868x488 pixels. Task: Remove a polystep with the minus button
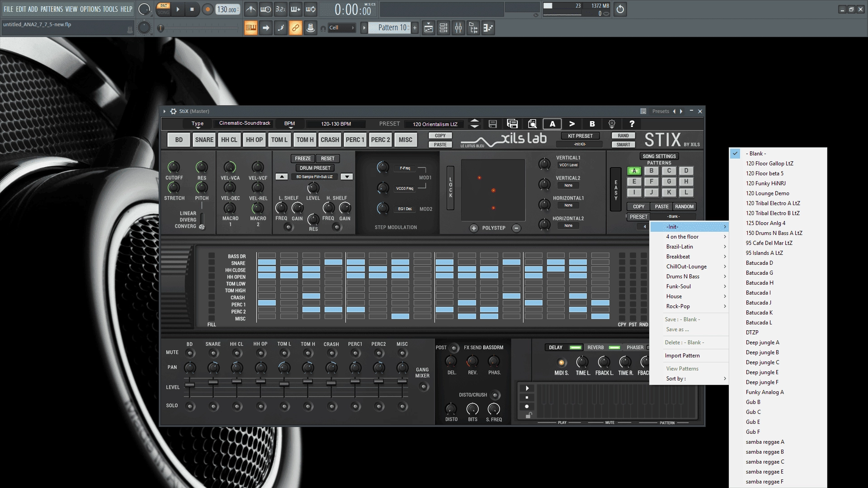(x=516, y=228)
